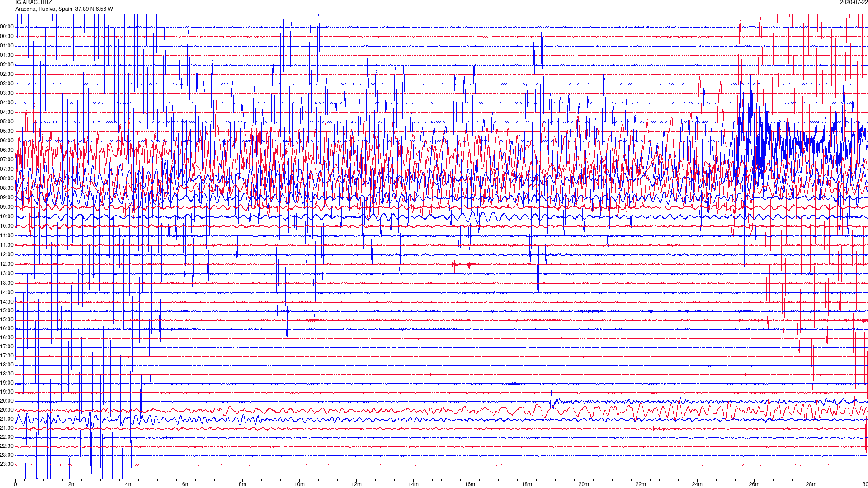Select the 09:00 time row label
The width and height of the screenshot is (868, 488).
point(7,198)
